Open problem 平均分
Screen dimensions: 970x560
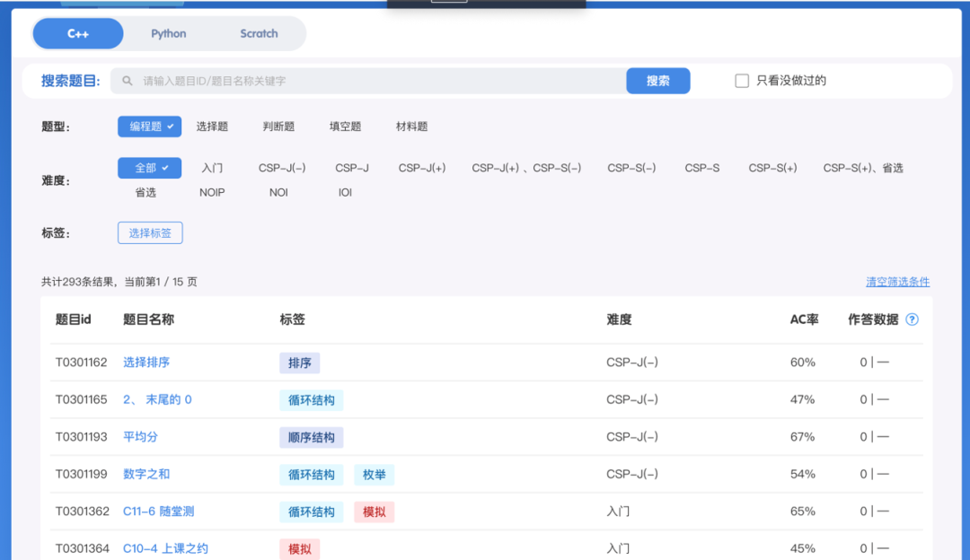(x=140, y=437)
